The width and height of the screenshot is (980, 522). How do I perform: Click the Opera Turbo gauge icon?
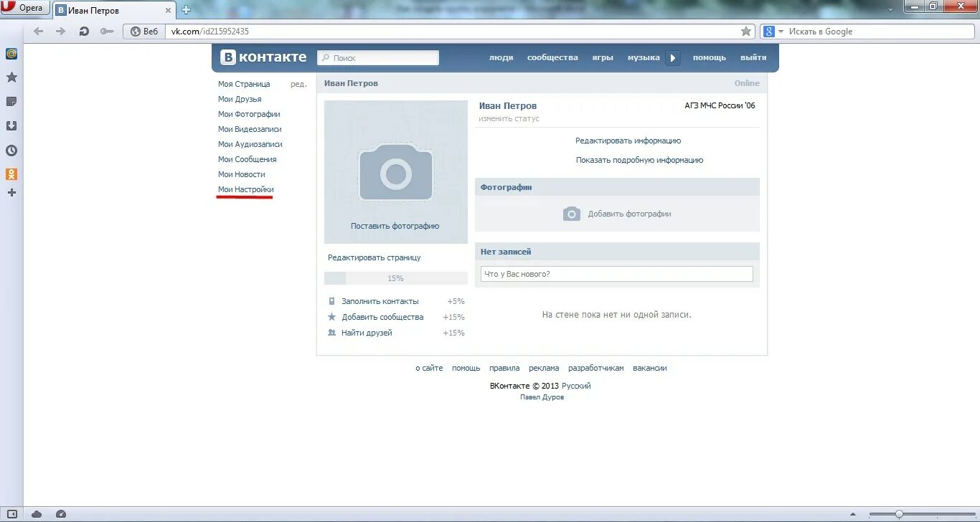[x=61, y=514]
